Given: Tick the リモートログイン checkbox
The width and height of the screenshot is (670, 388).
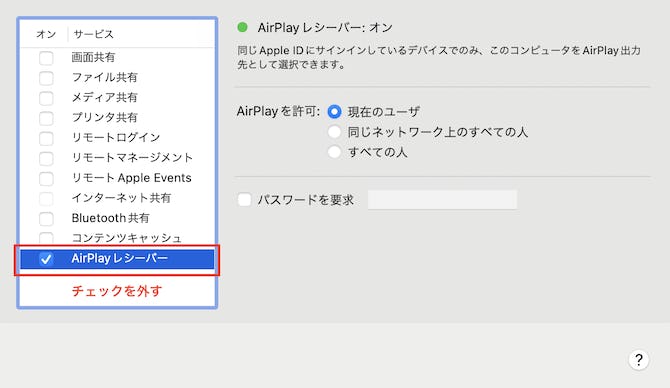Looking at the screenshot, I should click(46, 138).
